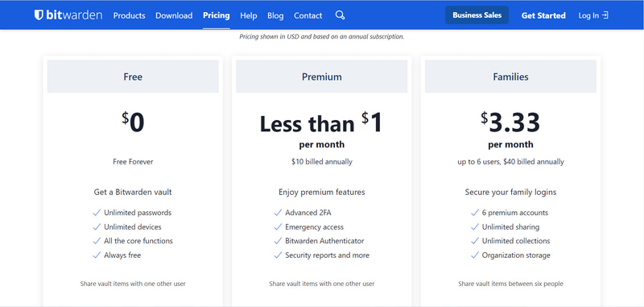644x307 pixels.
Task: Click the 'Advanced 2FA' feature
Action: [308, 213]
